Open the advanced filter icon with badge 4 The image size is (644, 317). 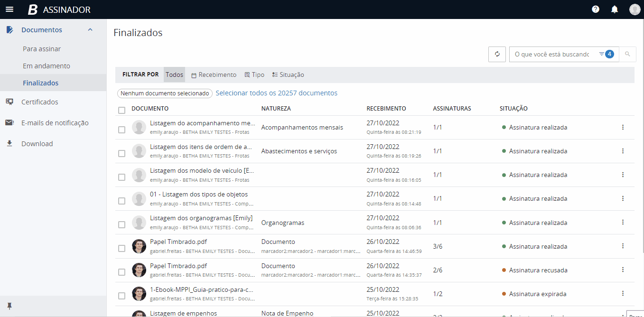(606, 54)
